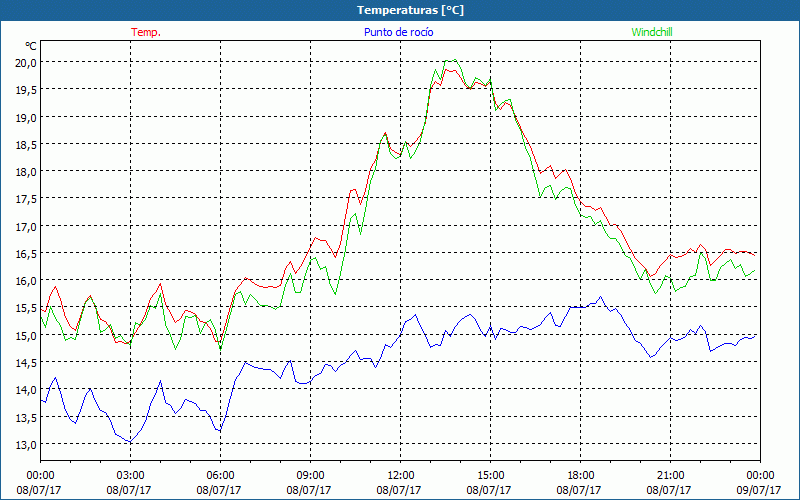Click the 17,5 y-axis value
Viewport: 800px width, 500px height.
pos(26,199)
